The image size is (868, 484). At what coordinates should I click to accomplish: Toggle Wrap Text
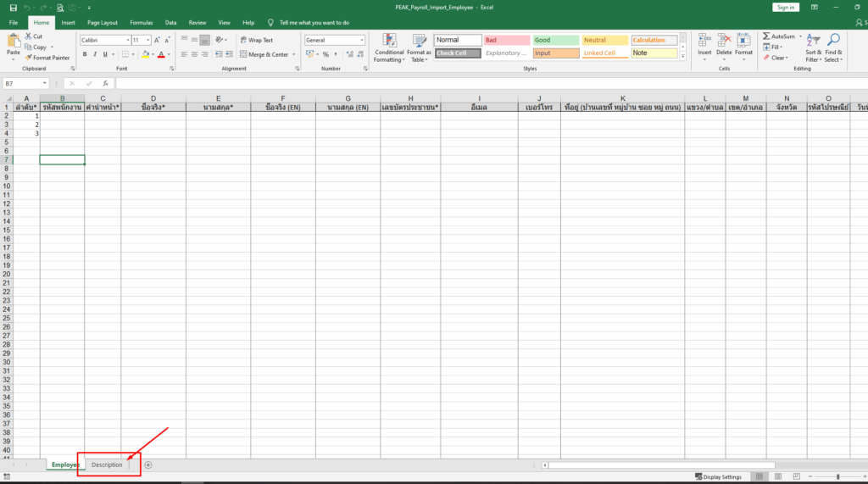coord(256,40)
